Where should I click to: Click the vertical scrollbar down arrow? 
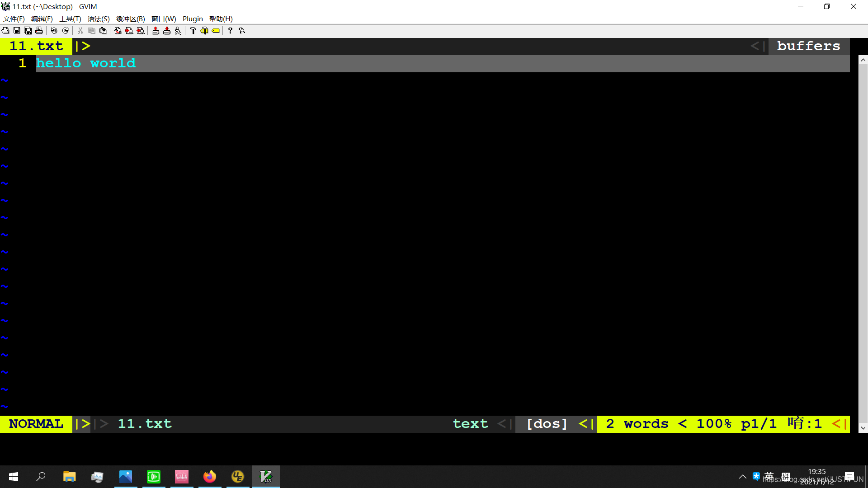863,427
